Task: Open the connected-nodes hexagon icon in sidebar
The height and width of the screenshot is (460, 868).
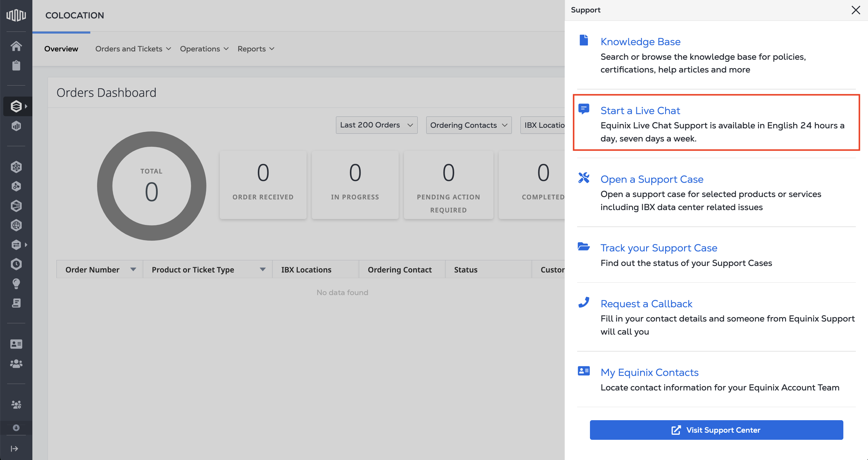Action: tap(16, 186)
